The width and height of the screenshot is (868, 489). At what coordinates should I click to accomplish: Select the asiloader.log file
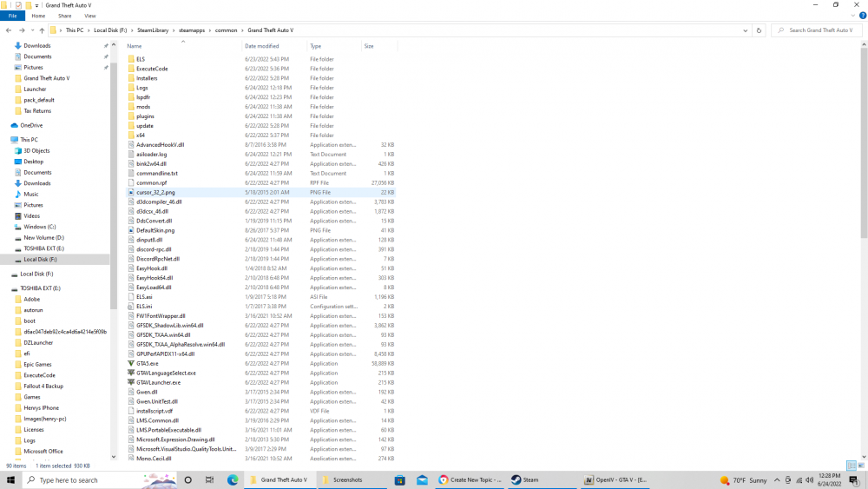[151, 155]
